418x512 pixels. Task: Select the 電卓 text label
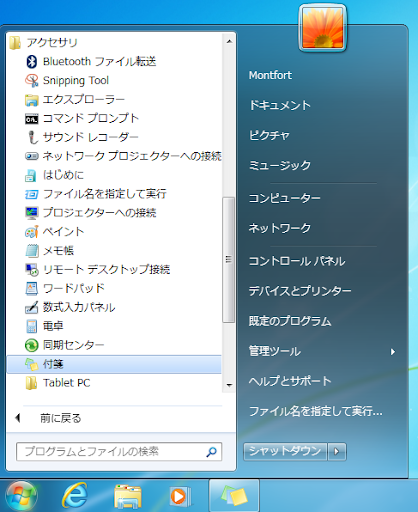pos(53,326)
